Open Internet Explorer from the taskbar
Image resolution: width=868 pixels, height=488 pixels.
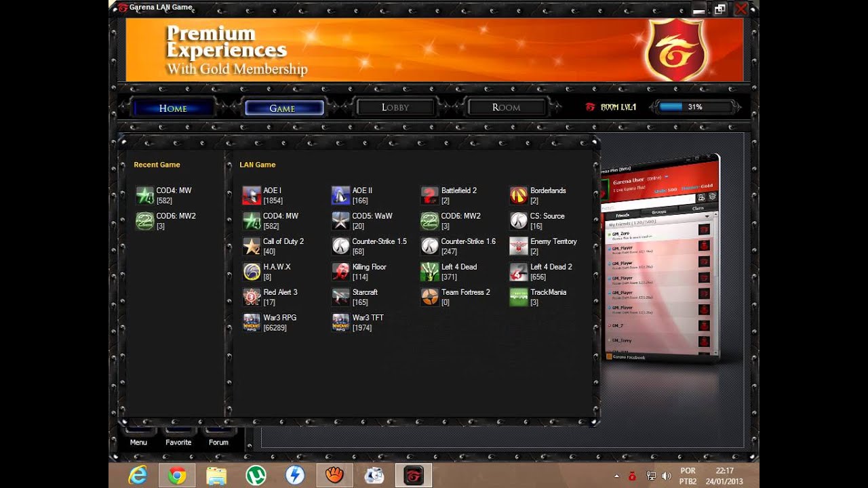[x=138, y=476]
